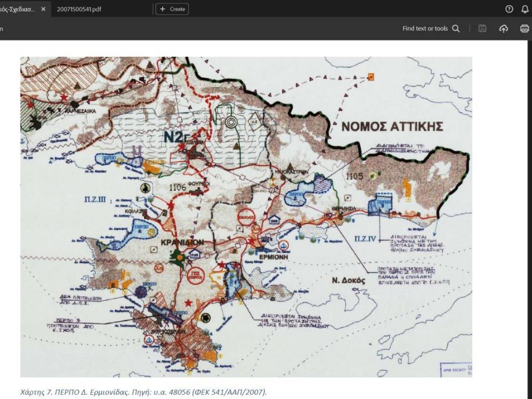Click the save file icon
This screenshot has height=399, width=532.
[x=483, y=29]
